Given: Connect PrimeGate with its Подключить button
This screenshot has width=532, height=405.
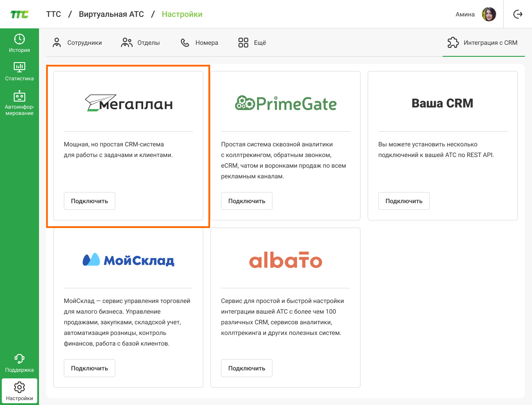Looking at the screenshot, I should tap(247, 201).
